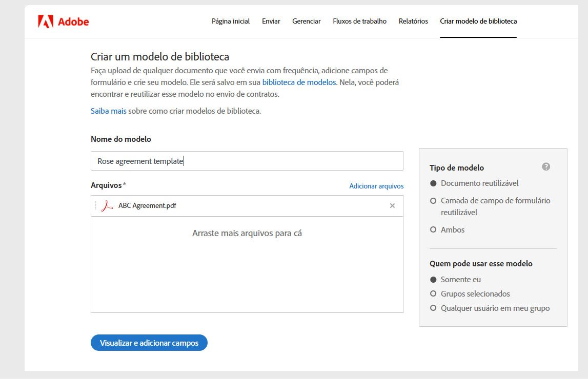Open the Fluxos de trabalho section
The width and height of the screenshot is (588, 379).
tap(359, 21)
